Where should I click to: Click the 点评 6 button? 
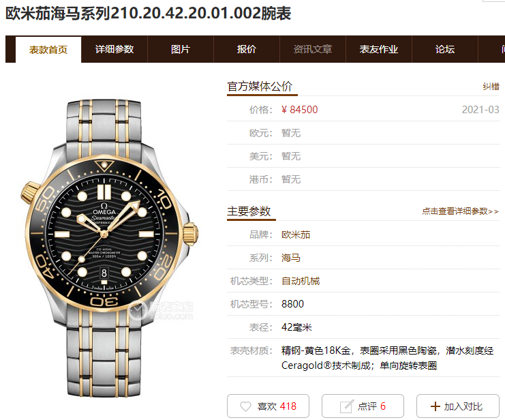pos(363,406)
